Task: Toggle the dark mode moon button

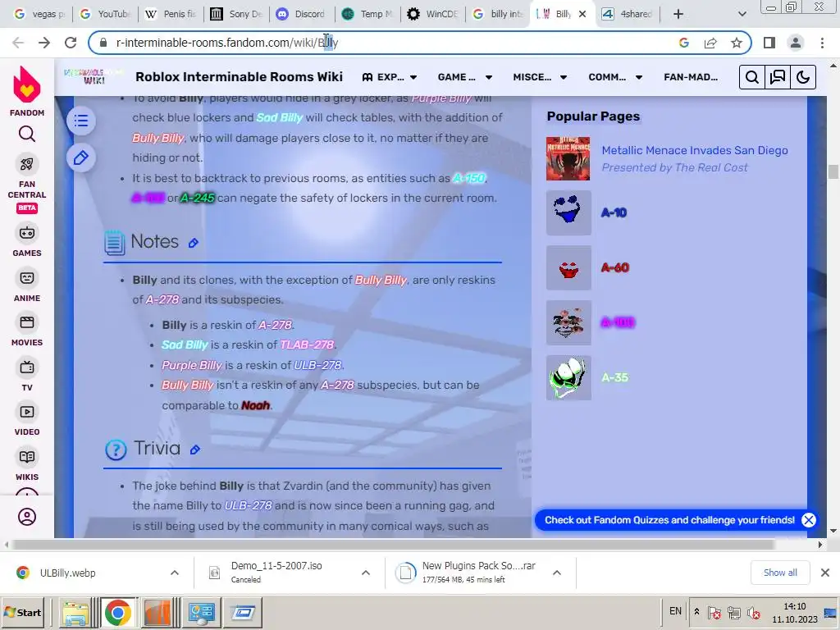Action: pos(802,78)
